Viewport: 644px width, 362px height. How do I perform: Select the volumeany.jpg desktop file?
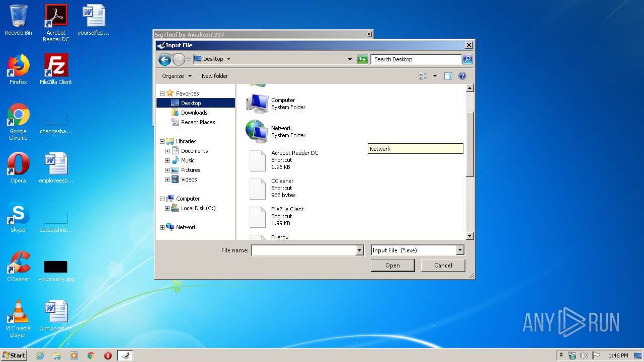tap(56, 270)
